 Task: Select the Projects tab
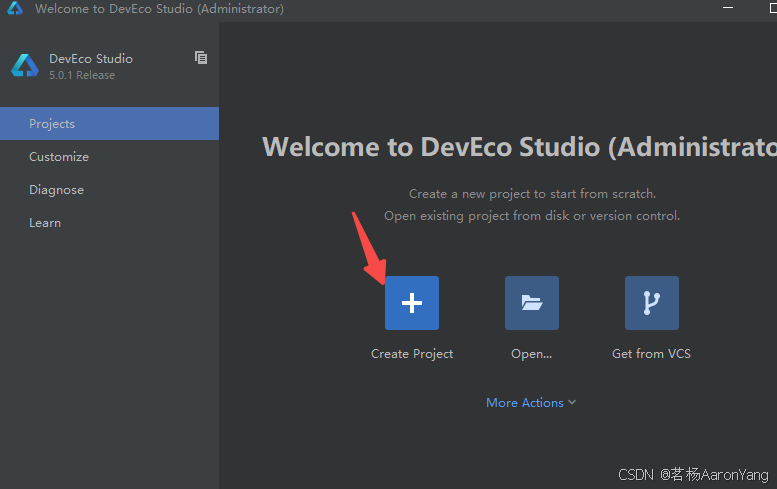(x=110, y=123)
